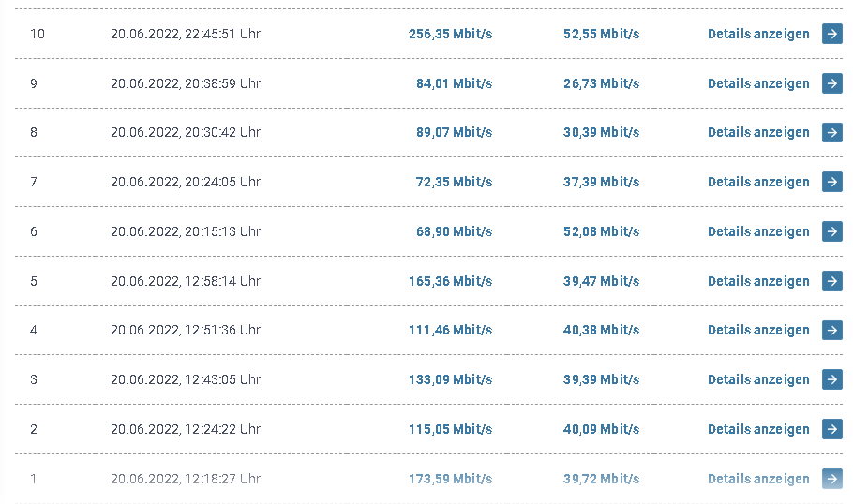This screenshot has width=853, height=504.
Task: Open "Details anzeigen" for the 22:45:51 test
Action: click(x=758, y=34)
